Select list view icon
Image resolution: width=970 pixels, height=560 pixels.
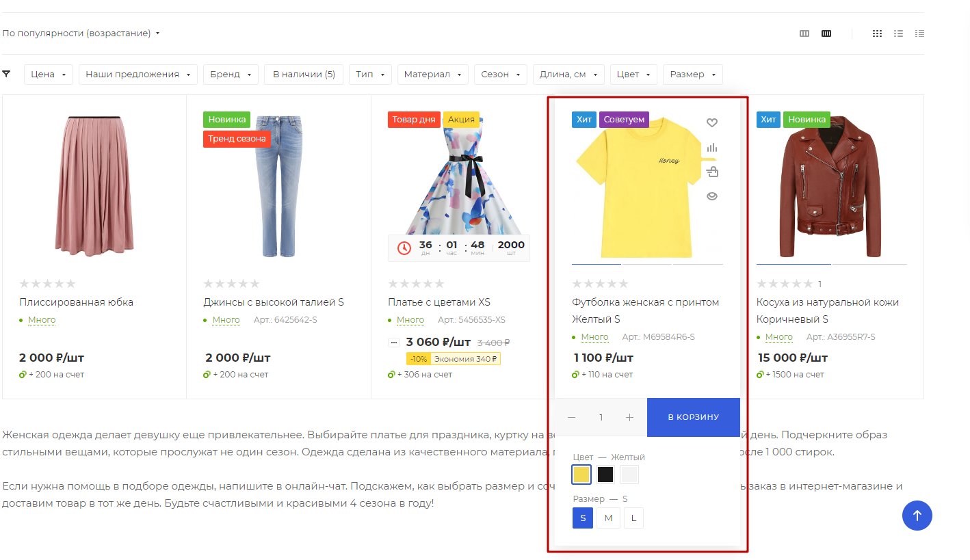pos(899,34)
